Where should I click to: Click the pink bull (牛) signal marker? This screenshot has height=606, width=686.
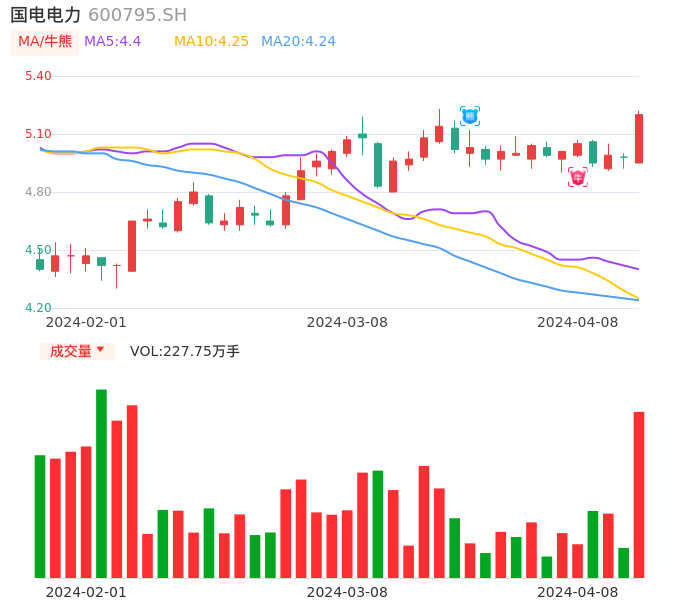578,177
